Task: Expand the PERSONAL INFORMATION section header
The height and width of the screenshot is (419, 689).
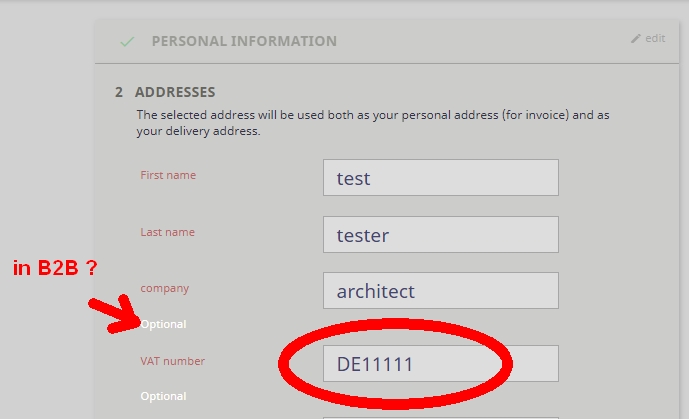Action: [x=244, y=42]
